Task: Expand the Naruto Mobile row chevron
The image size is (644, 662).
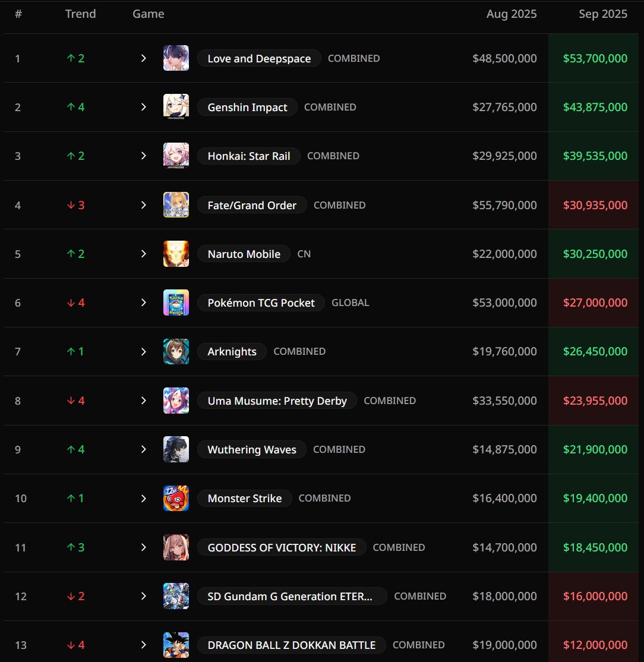Action: (144, 254)
